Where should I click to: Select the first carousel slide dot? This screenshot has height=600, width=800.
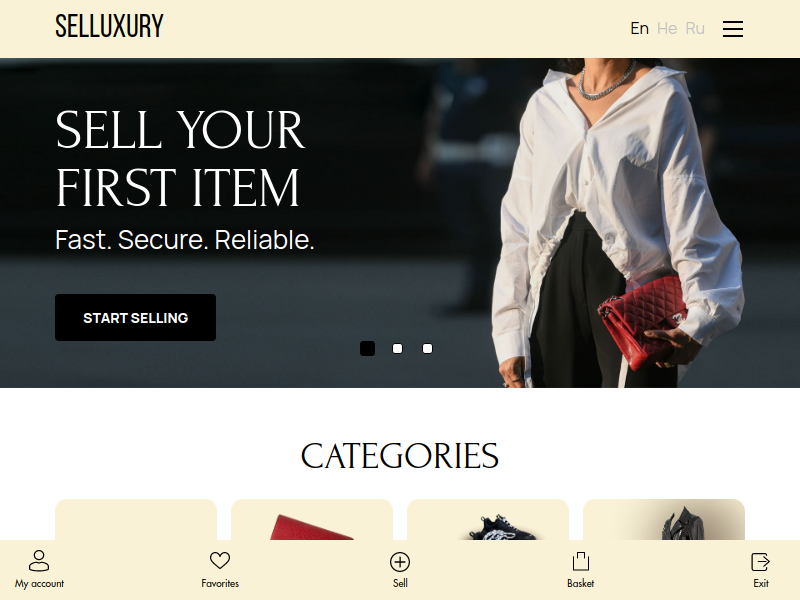[x=367, y=348]
